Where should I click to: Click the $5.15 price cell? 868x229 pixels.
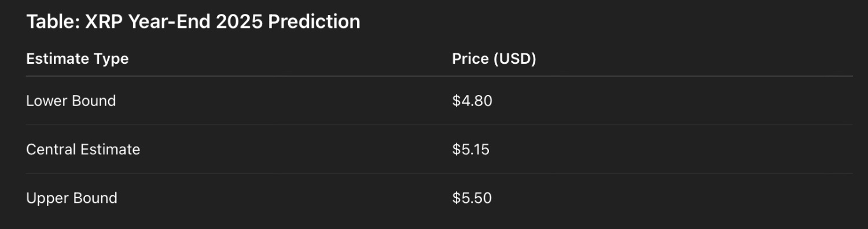(471, 149)
